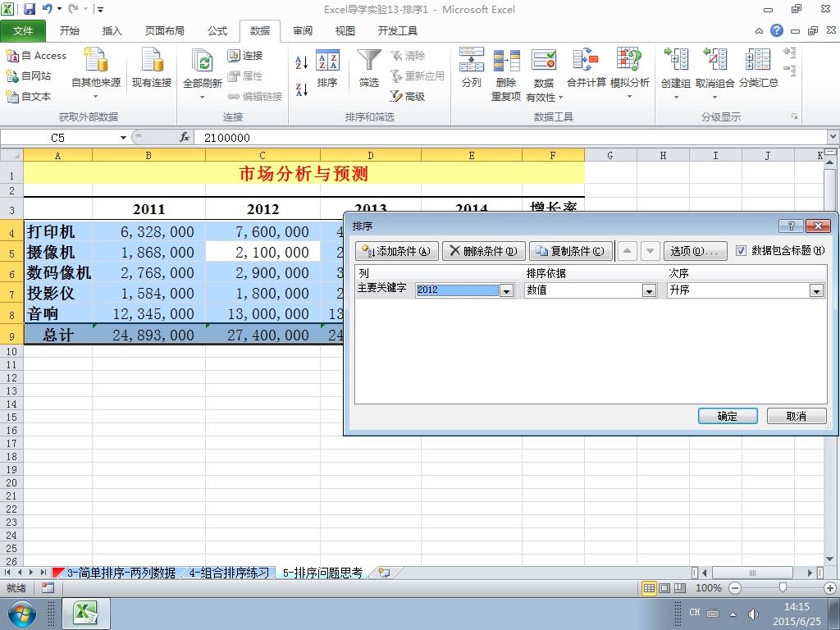Screen dimensions: 840x630
Task: Move sort level down arrow
Action: pyautogui.click(x=650, y=251)
